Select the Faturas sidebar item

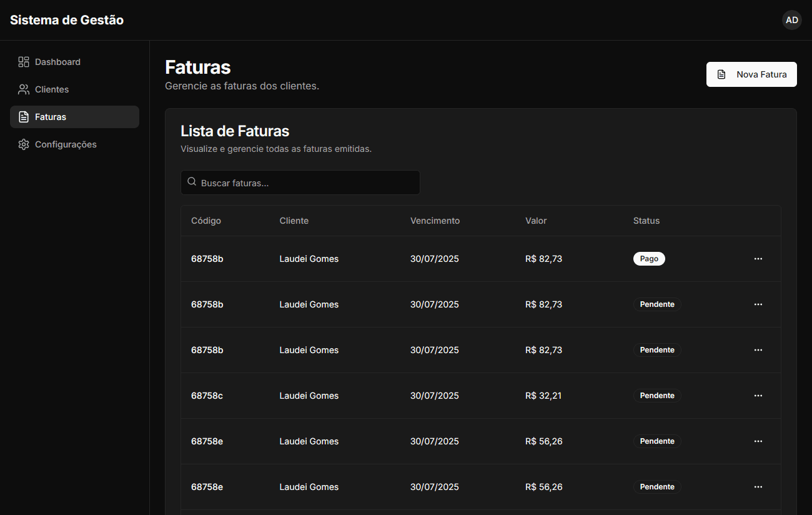[74, 117]
